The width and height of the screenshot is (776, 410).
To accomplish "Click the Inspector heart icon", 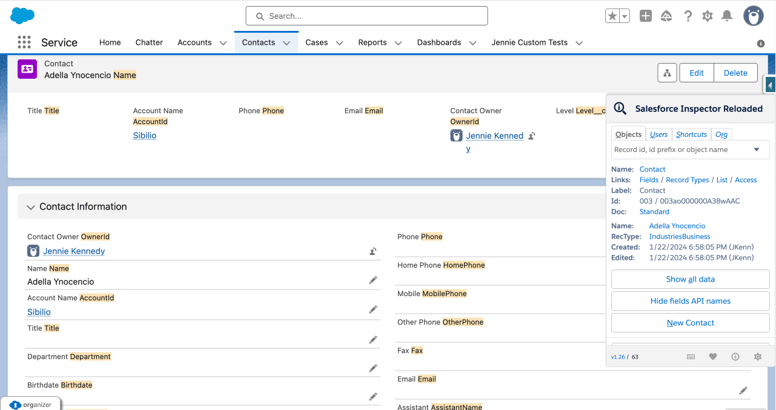I will click(x=713, y=357).
